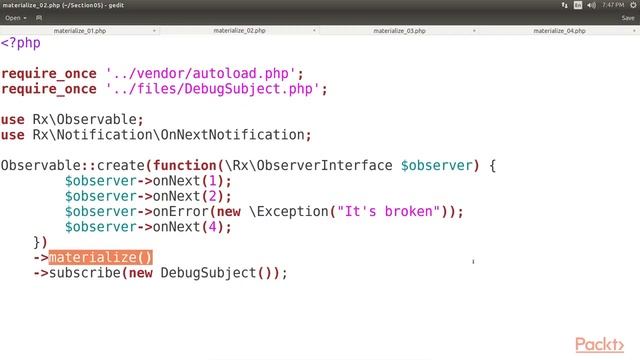
Task: Click the \Rx\ObserverInterface type hint
Action: coord(309,165)
